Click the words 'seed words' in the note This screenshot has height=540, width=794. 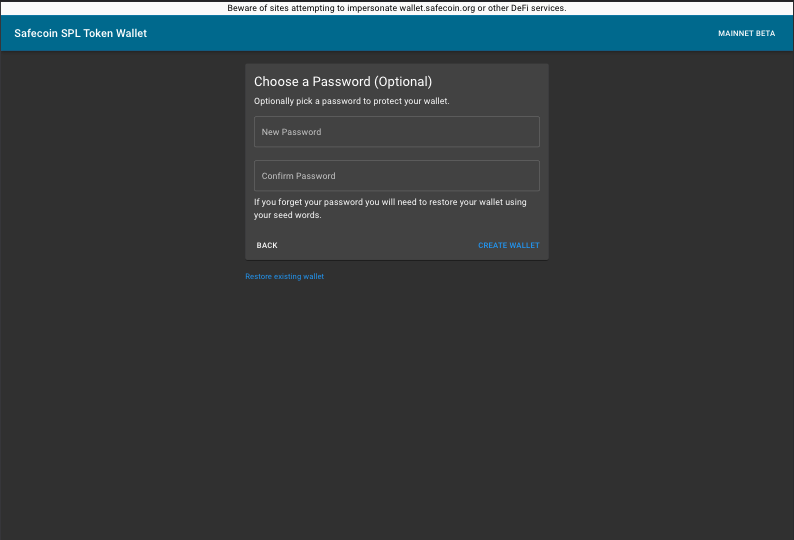tap(298, 215)
